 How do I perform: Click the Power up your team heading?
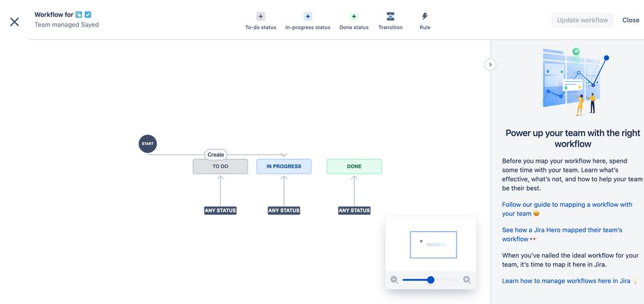click(x=572, y=138)
